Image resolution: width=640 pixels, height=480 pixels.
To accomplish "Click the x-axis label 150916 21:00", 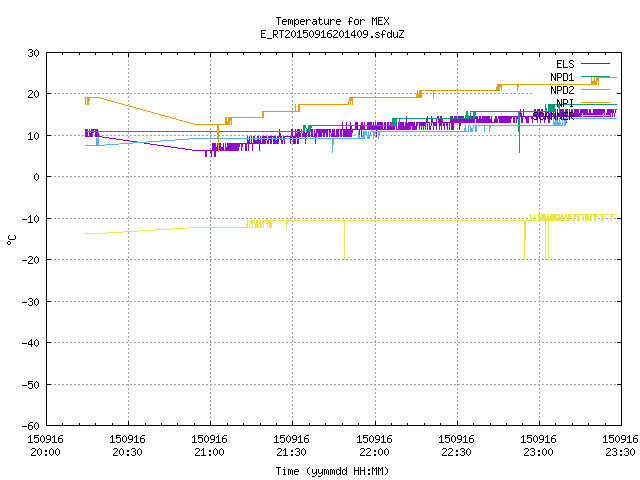I will pos(209,446).
